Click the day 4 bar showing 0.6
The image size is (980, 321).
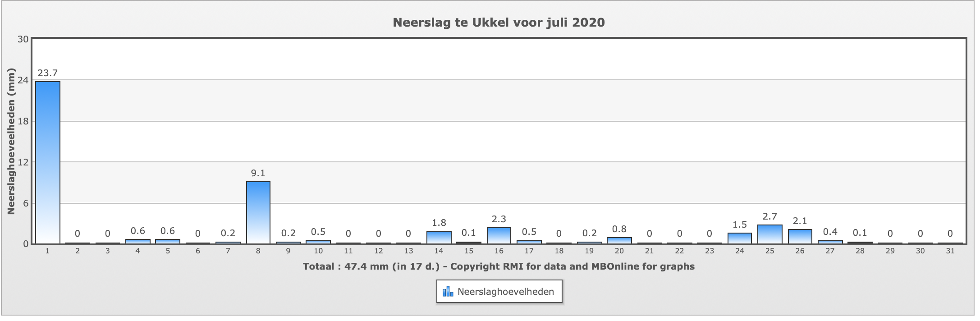[138, 241]
